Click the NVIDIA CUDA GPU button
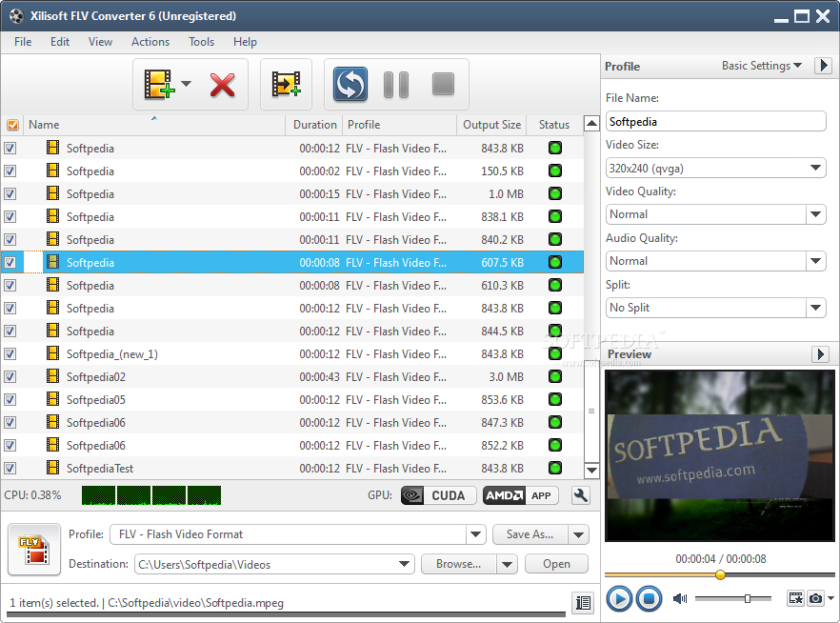This screenshot has width=840, height=623. pos(438,495)
